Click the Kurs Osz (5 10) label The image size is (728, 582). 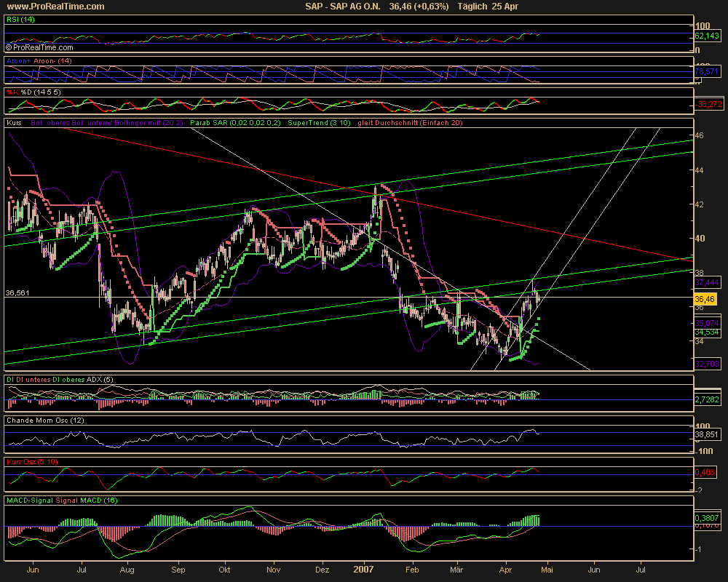point(31,461)
